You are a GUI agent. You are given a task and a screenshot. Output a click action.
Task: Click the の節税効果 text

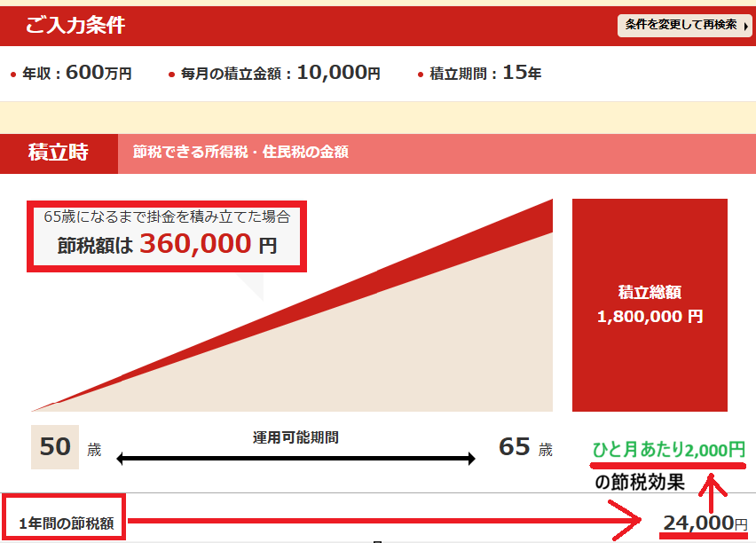(x=639, y=484)
